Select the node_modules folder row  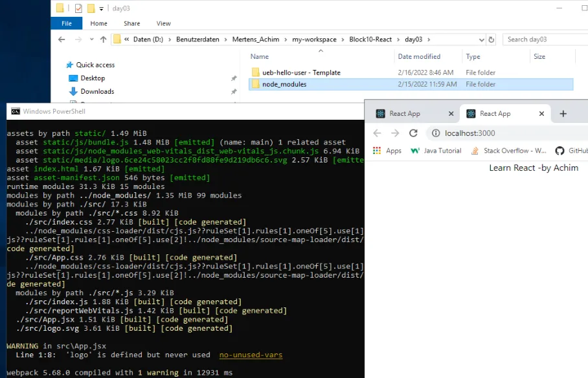[x=411, y=84]
